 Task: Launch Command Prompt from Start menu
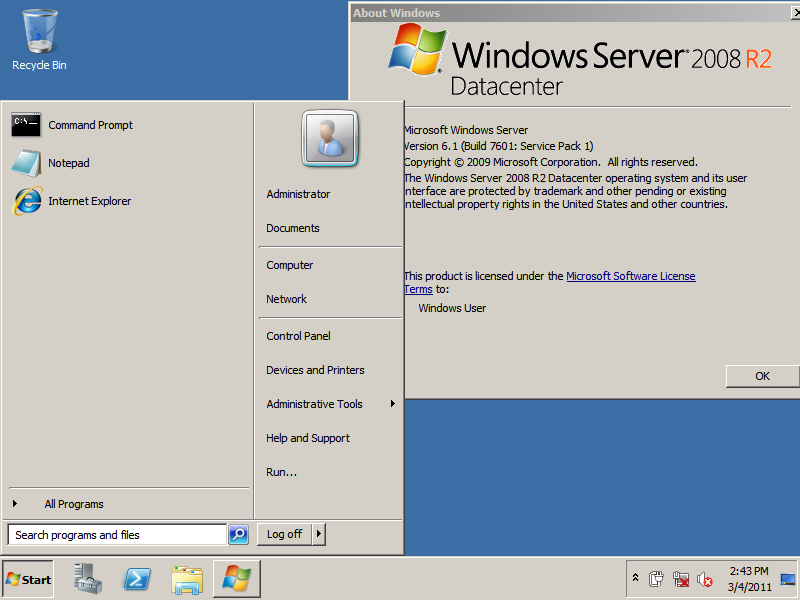tap(90, 125)
